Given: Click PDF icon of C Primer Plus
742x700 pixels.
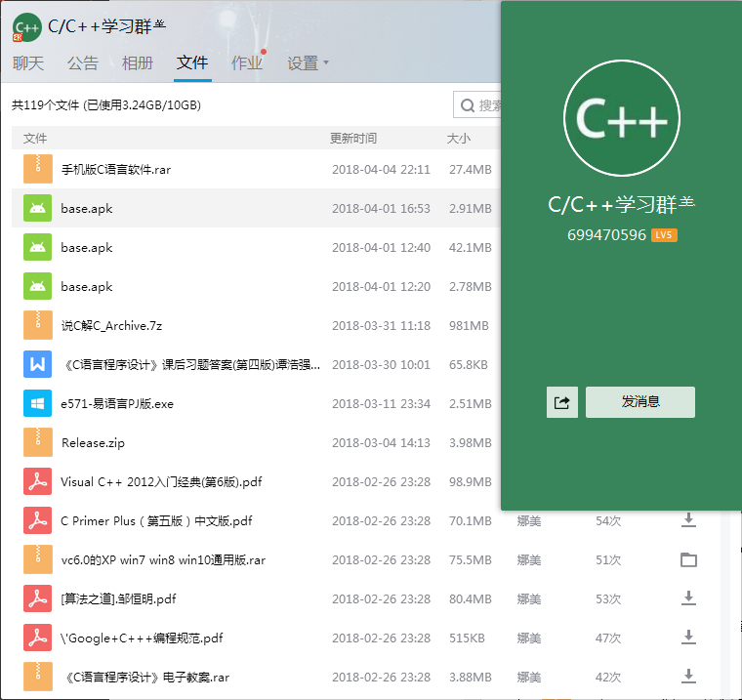Looking at the screenshot, I should [x=38, y=520].
